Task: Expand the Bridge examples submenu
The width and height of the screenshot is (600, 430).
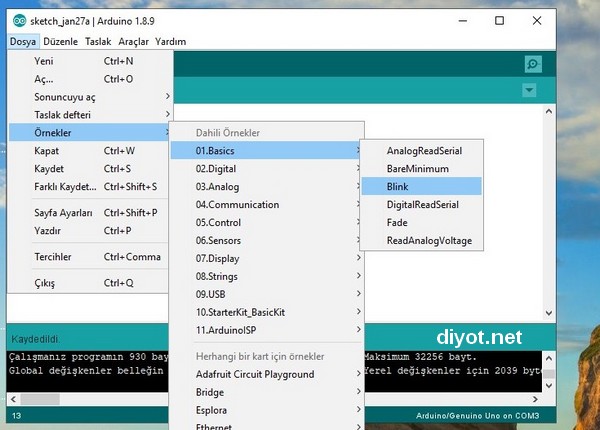Action: tap(267, 392)
